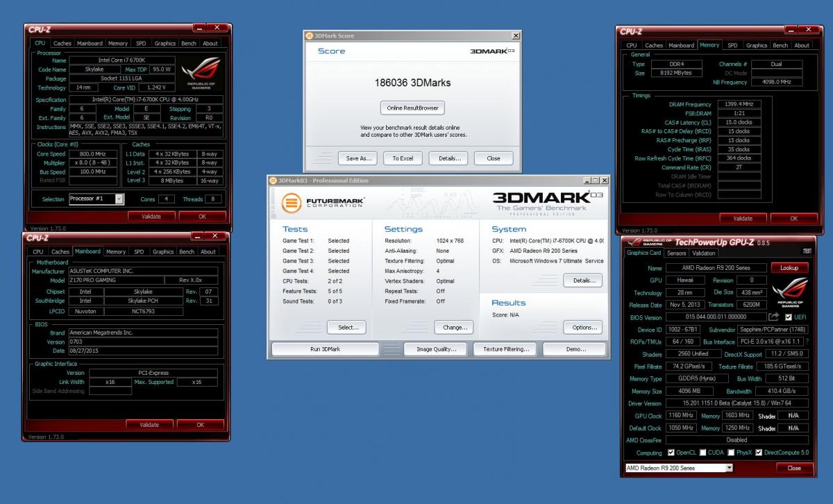Click the Close button in GPU-Z
Image resolution: width=833 pixels, height=504 pixels.
(x=793, y=468)
